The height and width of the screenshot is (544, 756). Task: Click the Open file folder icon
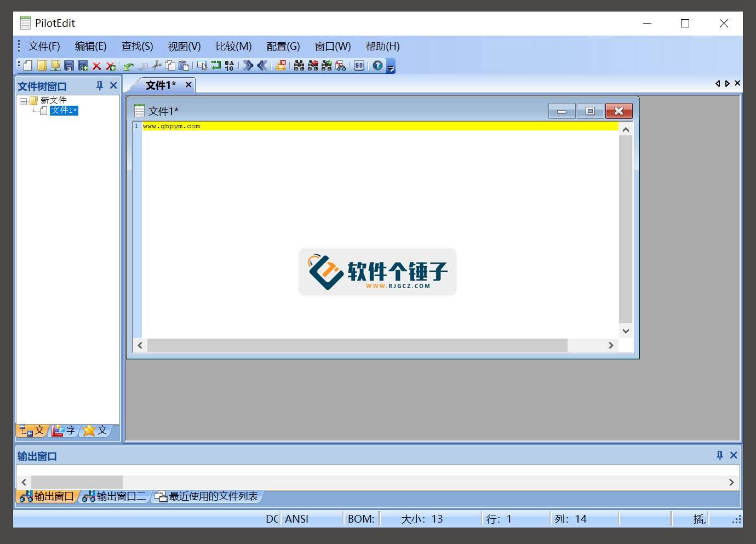pos(42,66)
